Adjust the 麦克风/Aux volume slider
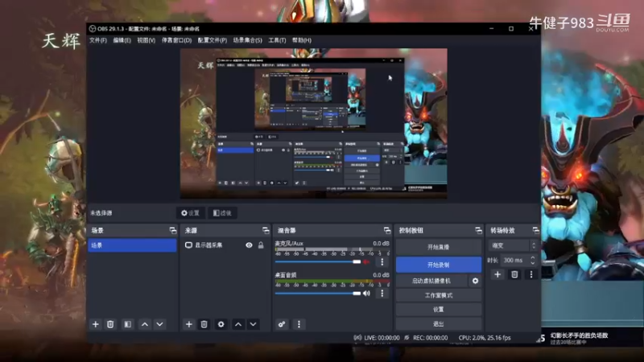This screenshot has width=644, height=362. (x=318, y=262)
